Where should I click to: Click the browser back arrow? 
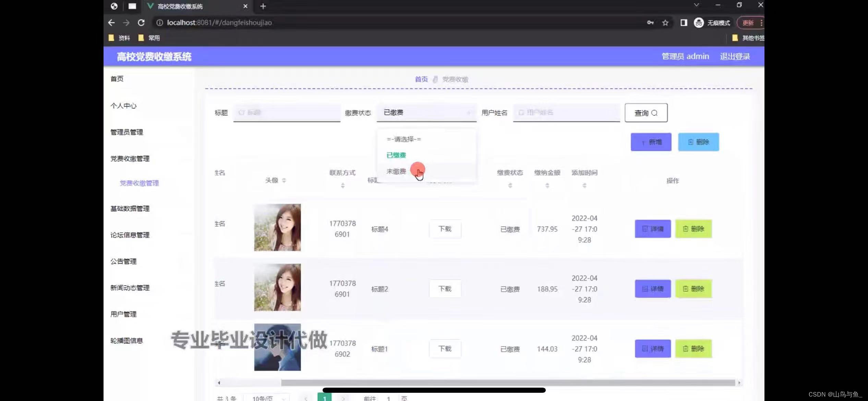tap(111, 23)
